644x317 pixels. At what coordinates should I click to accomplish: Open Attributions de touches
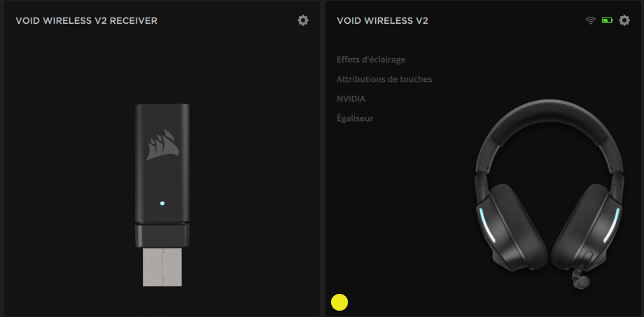pyautogui.click(x=384, y=79)
